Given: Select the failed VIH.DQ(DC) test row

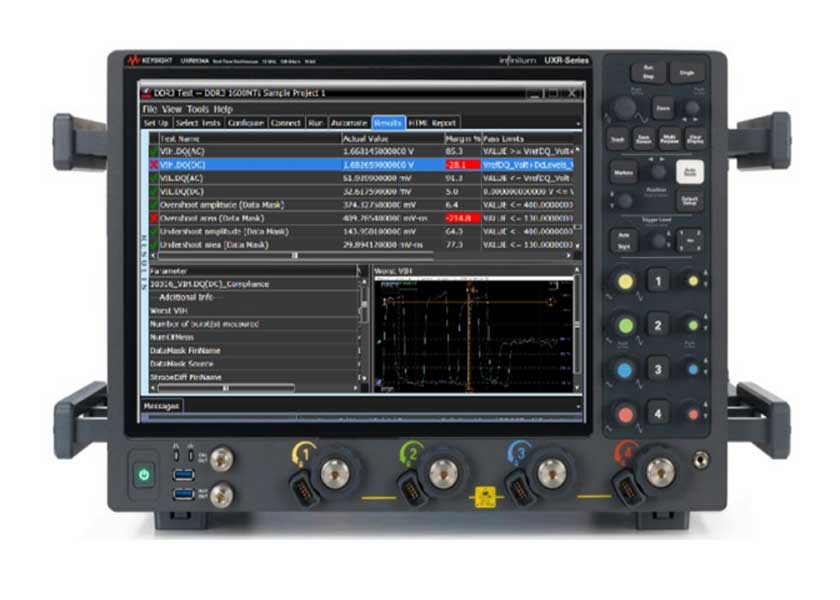Looking at the screenshot, I should (x=362, y=164).
